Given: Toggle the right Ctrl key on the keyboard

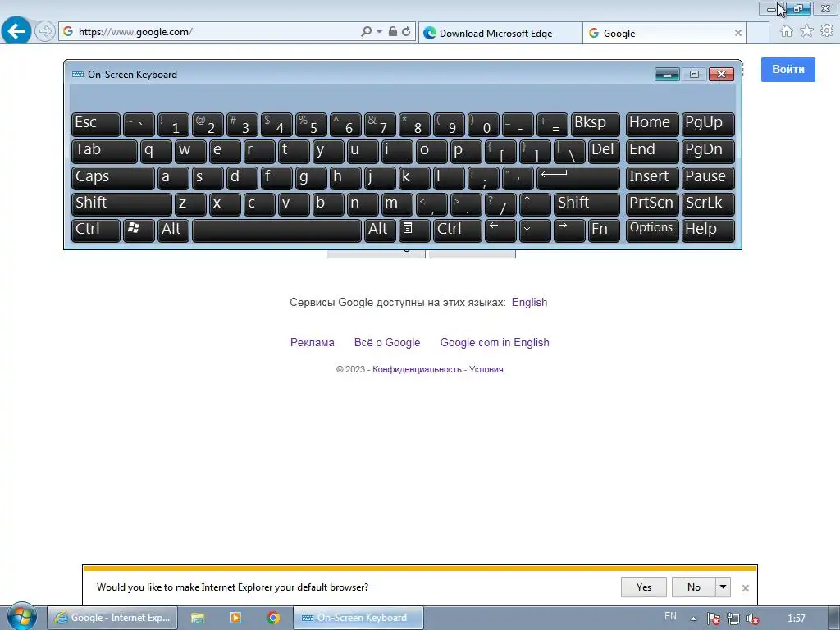Looking at the screenshot, I should pyautogui.click(x=458, y=231).
